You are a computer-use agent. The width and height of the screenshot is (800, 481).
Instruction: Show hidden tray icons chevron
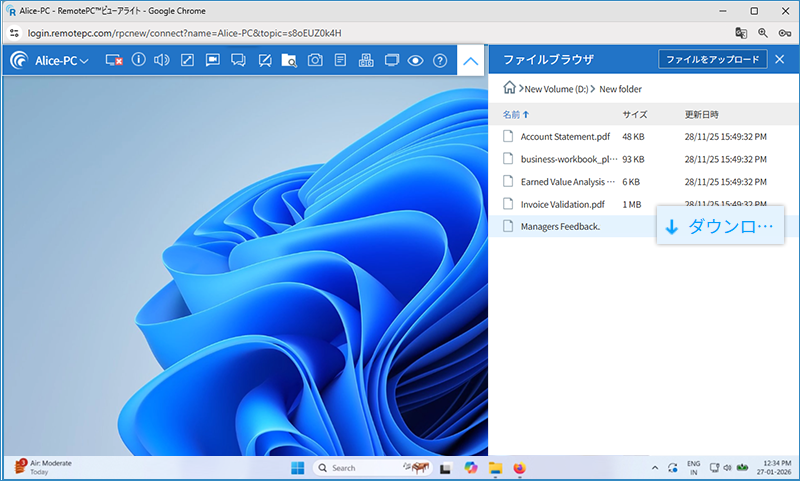pos(655,468)
